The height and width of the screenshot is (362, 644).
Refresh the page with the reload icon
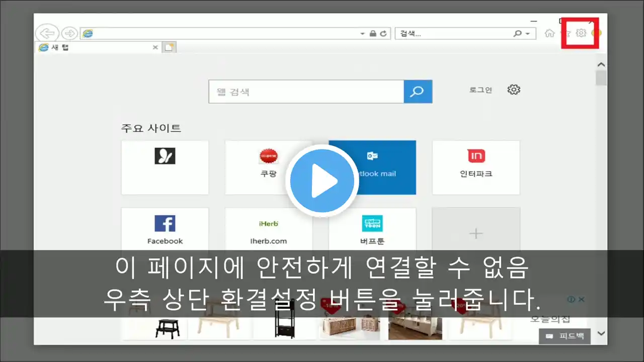[x=383, y=34]
